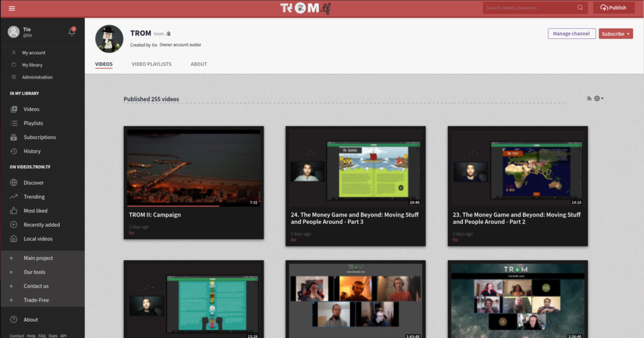This screenshot has height=338, width=644.
Task: Click the History clock icon
Action: [x=14, y=151]
